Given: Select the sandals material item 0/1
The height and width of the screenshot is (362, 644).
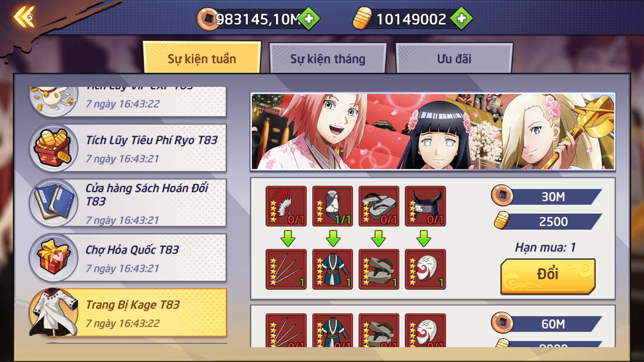Looking at the screenshot, I should click(379, 206).
